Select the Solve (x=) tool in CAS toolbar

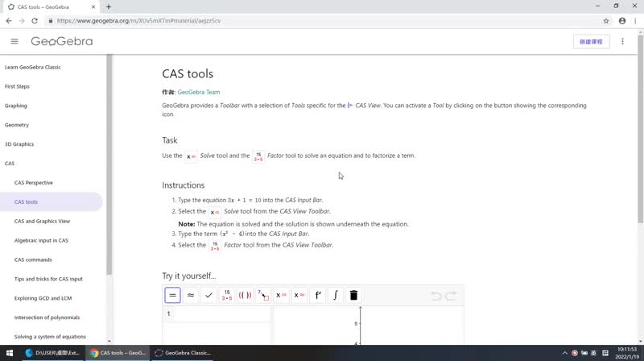point(281,295)
